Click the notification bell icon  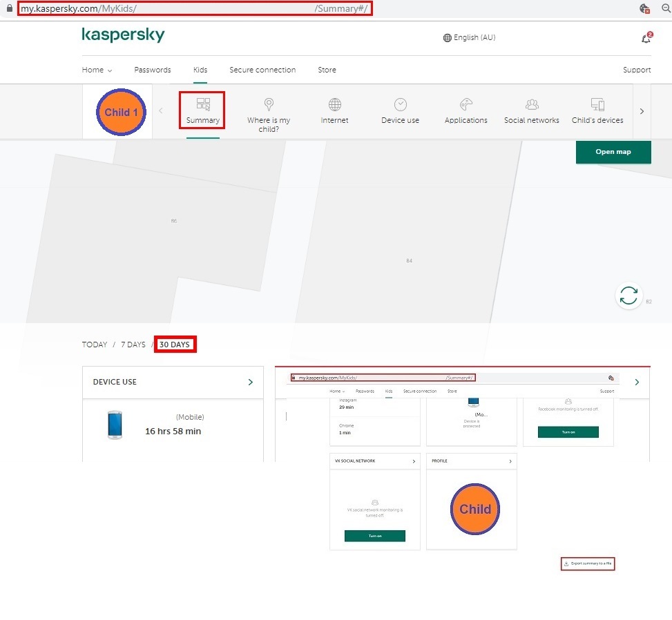click(x=646, y=38)
